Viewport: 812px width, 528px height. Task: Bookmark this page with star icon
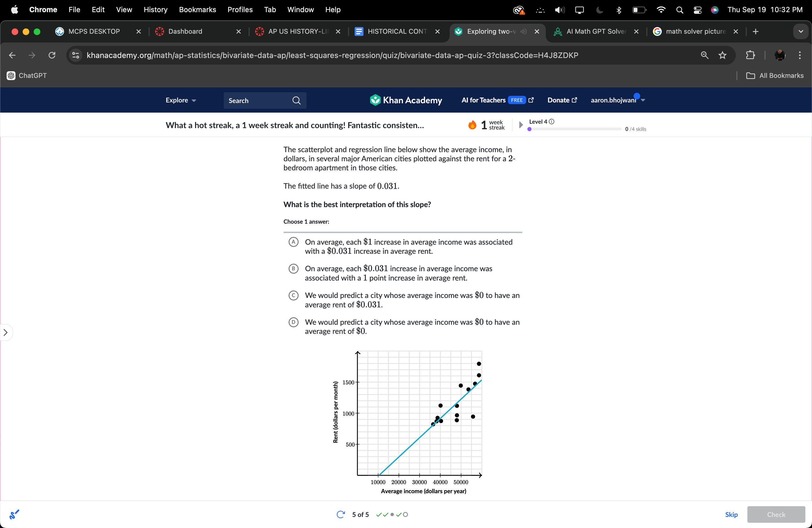722,55
